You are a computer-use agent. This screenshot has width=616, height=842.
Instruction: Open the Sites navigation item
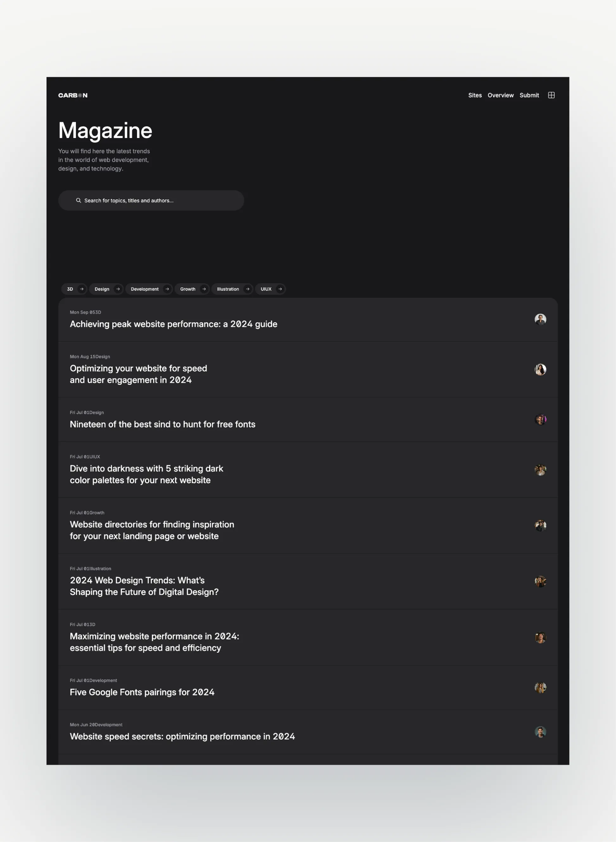coord(475,95)
